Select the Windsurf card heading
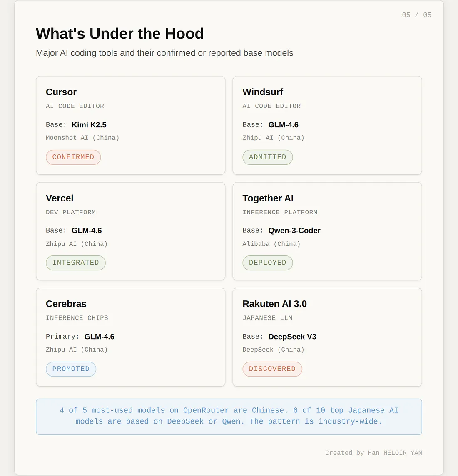This screenshot has height=476, width=458. pos(263,92)
